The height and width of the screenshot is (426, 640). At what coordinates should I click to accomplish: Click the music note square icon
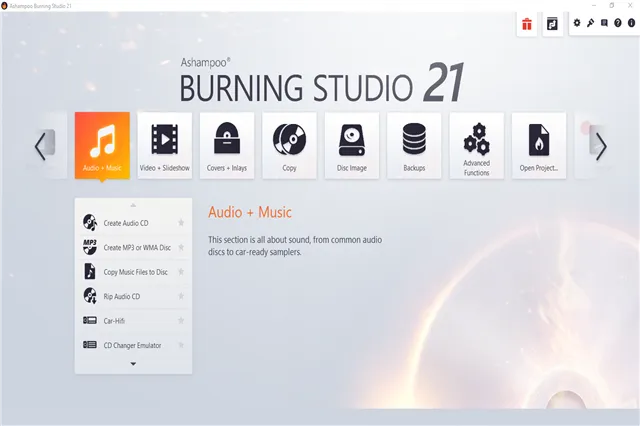[x=552, y=24]
